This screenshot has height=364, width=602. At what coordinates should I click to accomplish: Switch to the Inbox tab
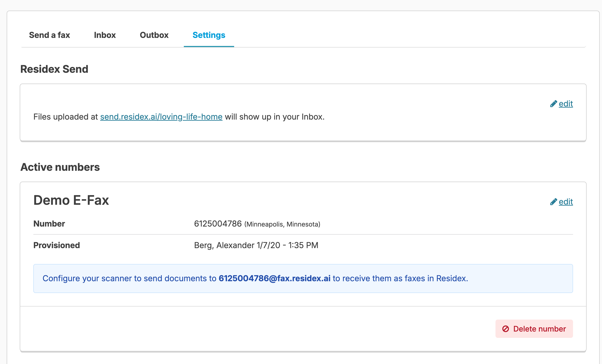pos(105,35)
